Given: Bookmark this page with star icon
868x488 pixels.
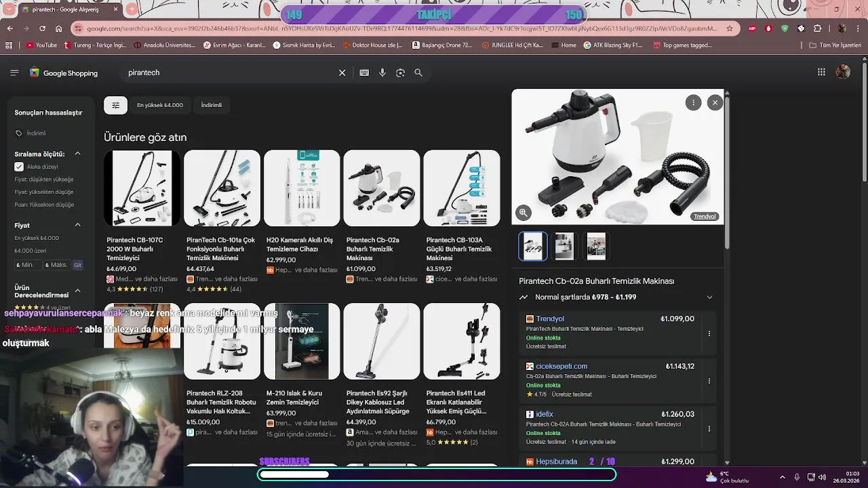Looking at the screenshot, I should click(730, 28).
